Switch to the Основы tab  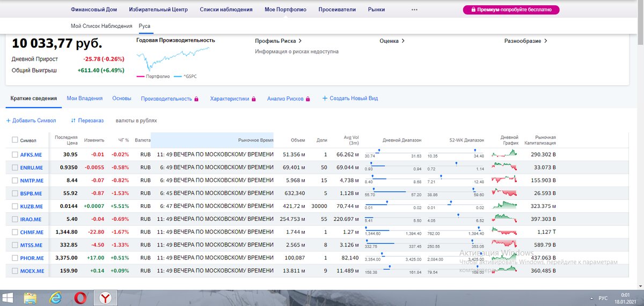point(122,99)
